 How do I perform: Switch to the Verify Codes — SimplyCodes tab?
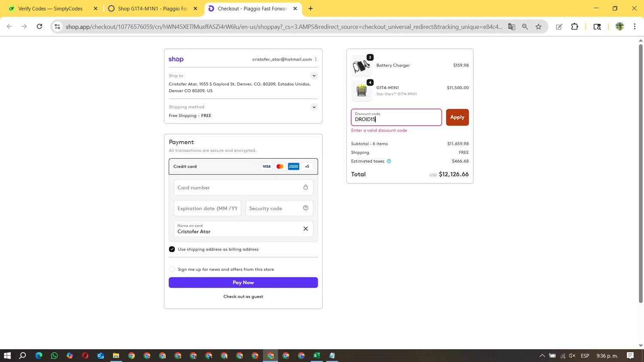(52, 9)
